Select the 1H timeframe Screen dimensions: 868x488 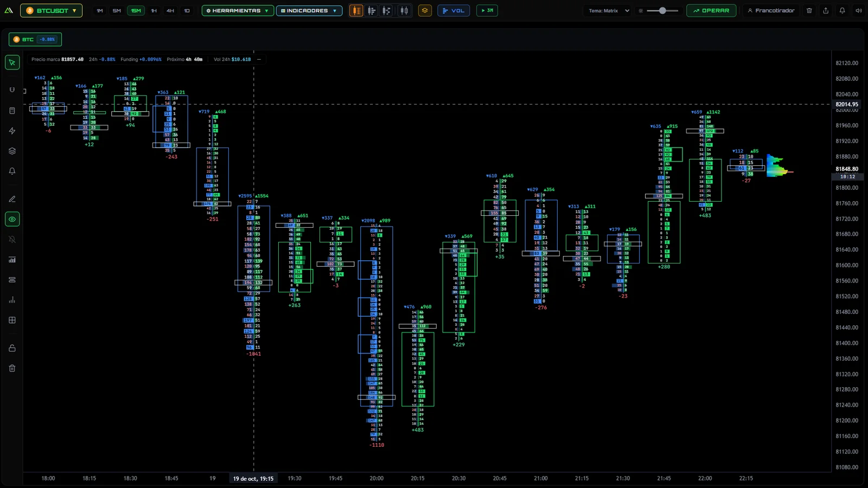(154, 10)
